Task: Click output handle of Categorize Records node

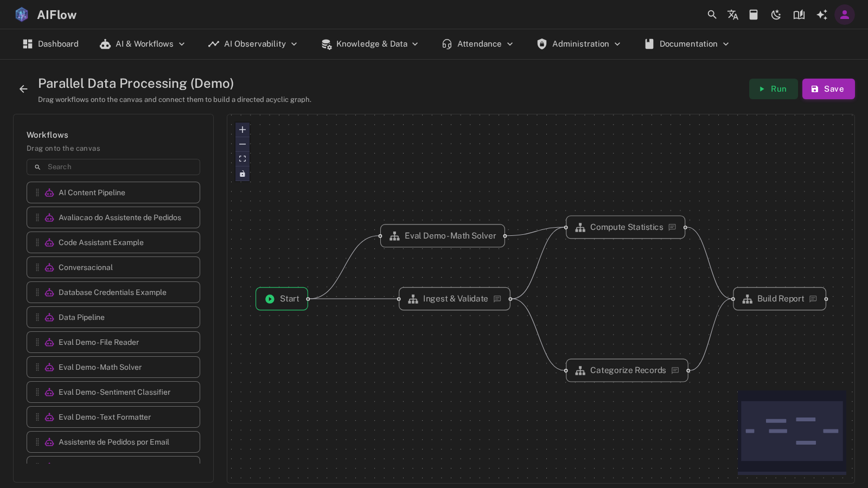Action: (688, 370)
